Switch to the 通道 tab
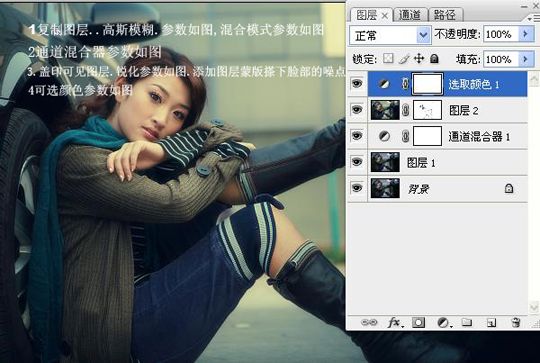The height and width of the screenshot is (363, 540). [x=410, y=15]
